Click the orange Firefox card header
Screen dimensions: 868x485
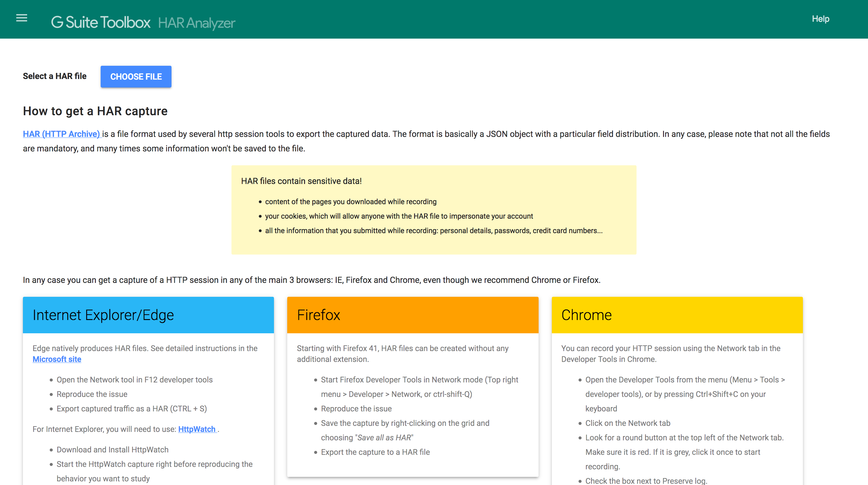pos(412,315)
